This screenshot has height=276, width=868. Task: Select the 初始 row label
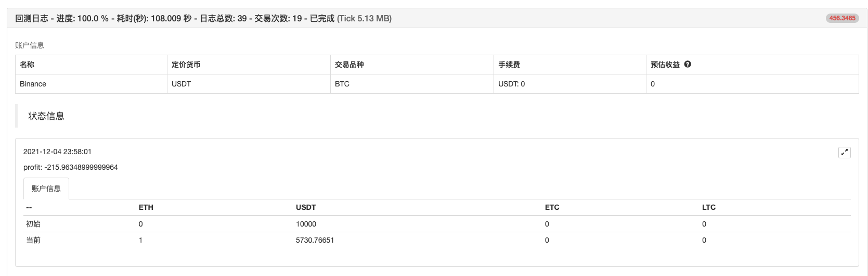(x=33, y=224)
